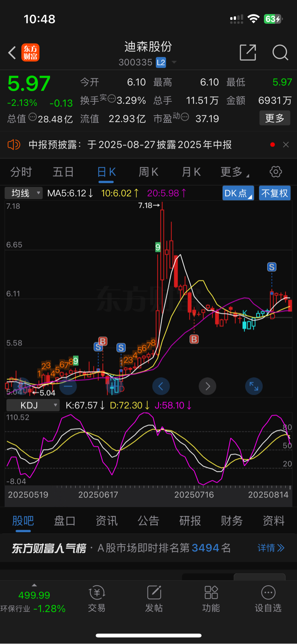Tap the current price 5.97

point(29,84)
